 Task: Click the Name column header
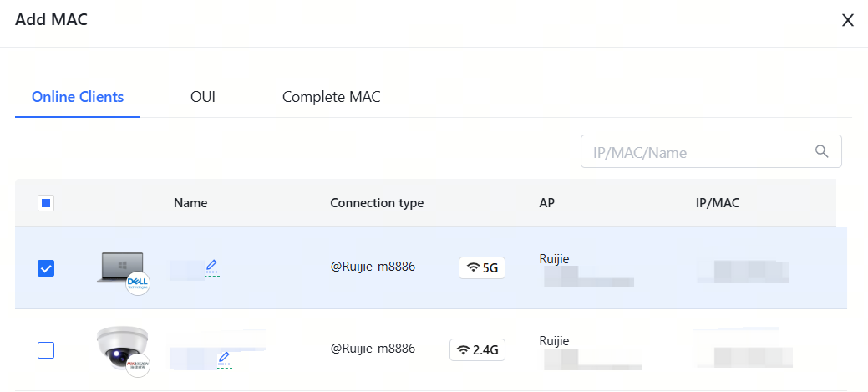coord(190,203)
